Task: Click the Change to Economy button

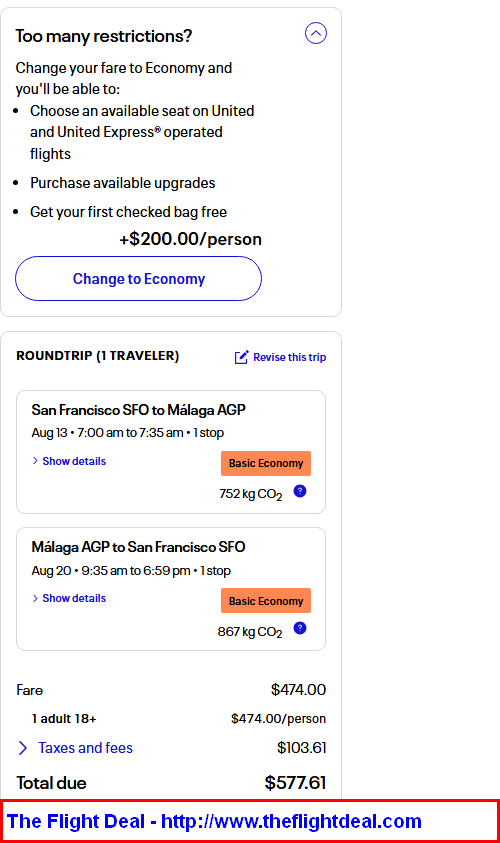Action: click(x=138, y=278)
